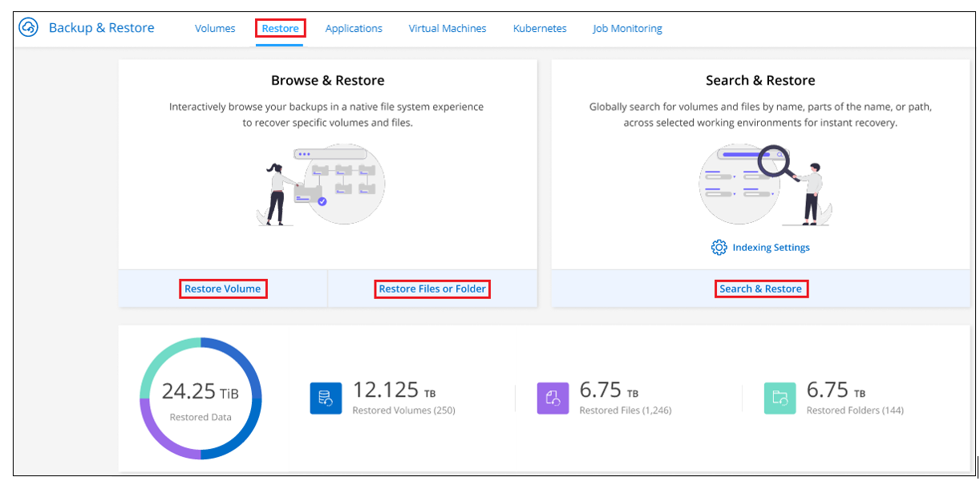
Task: Click the Restored Data donut chart
Action: 200,398
